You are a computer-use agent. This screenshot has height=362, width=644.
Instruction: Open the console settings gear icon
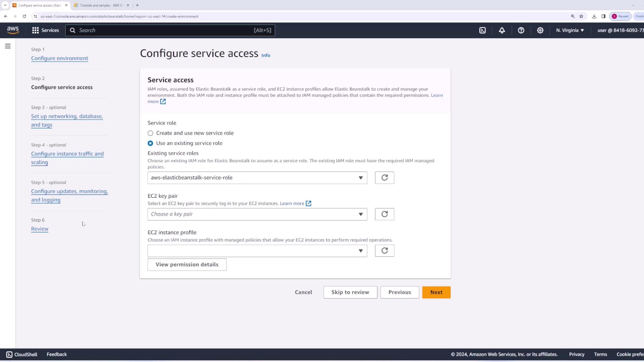pos(540,30)
